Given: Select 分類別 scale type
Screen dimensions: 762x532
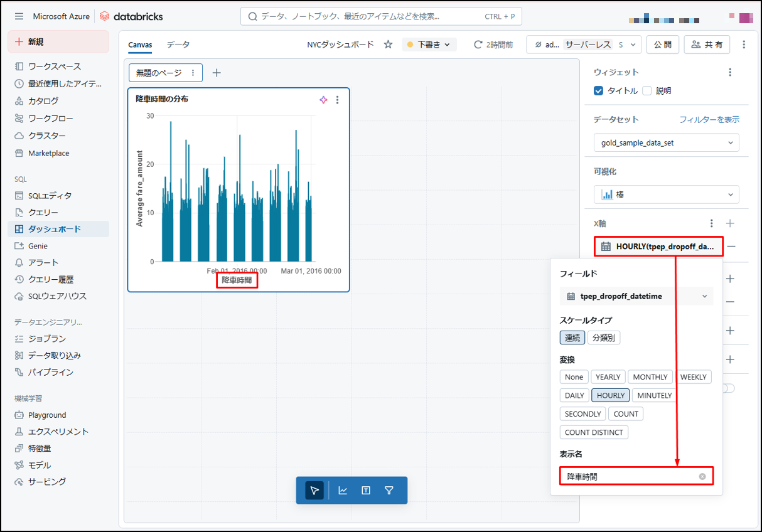Looking at the screenshot, I should [x=603, y=338].
